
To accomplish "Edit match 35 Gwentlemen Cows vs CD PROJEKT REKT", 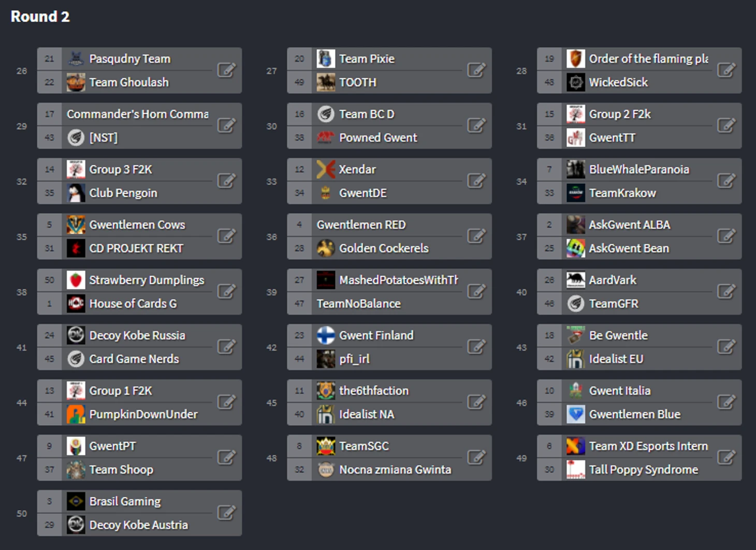I will point(226,236).
